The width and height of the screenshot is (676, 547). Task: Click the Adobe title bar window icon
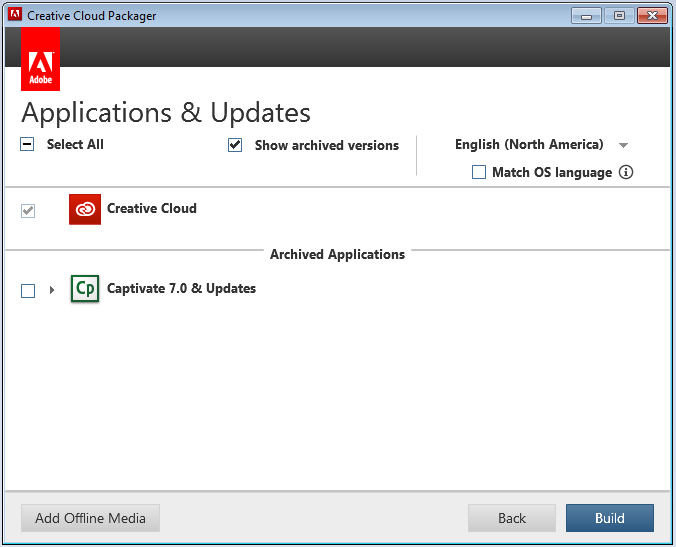[x=15, y=15]
